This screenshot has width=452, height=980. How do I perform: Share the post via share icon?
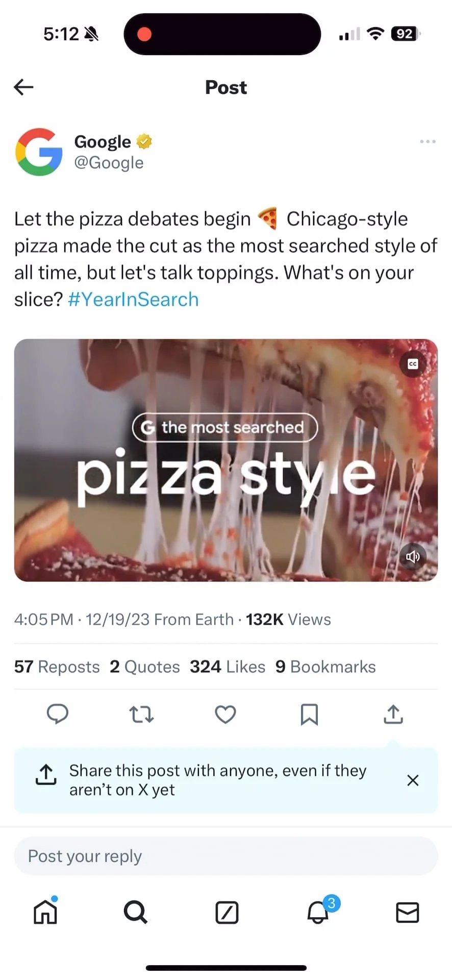coord(393,714)
